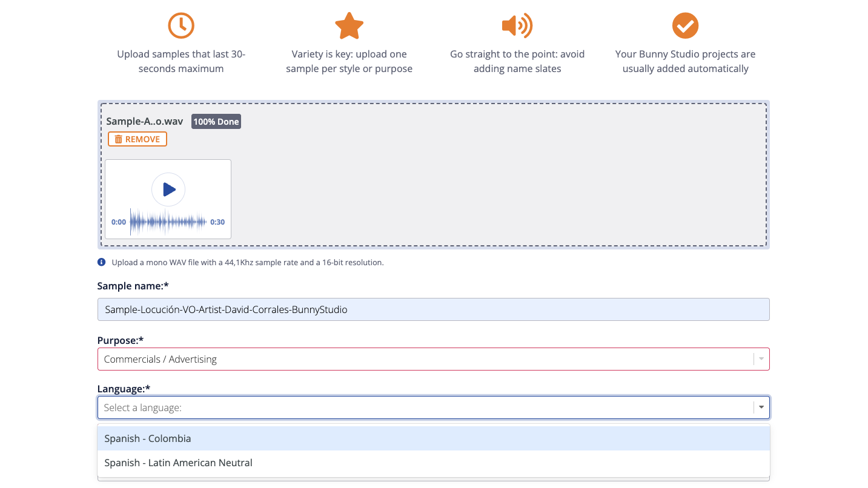
Task: Remove the uploaded Sample-A..o.wav file
Action: point(137,139)
